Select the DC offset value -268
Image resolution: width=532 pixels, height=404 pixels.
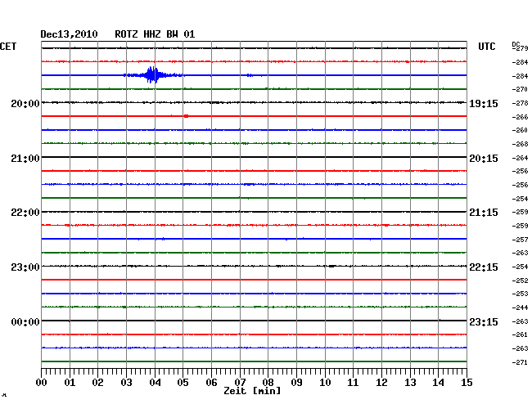(x=520, y=144)
